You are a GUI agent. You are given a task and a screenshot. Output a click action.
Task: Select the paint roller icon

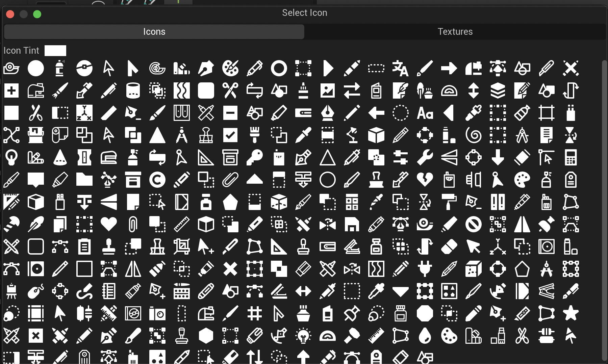[x=449, y=202]
